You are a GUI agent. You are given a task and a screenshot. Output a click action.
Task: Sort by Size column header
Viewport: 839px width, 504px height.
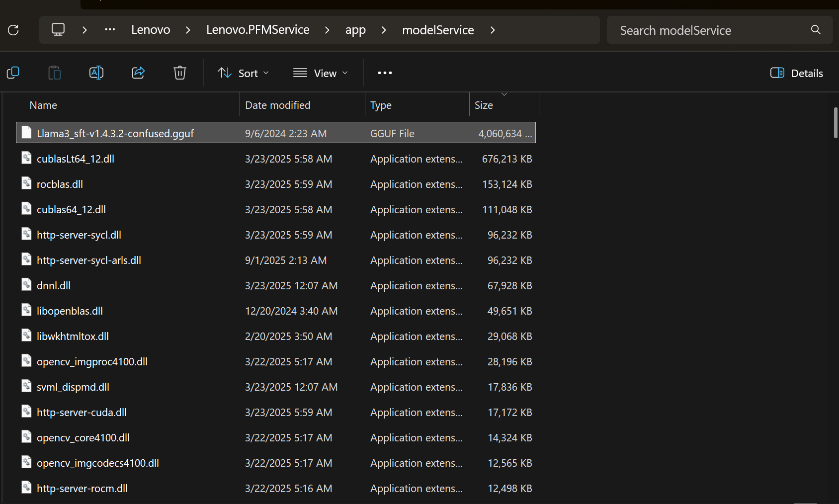pyautogui.click(x=504, y=105)
